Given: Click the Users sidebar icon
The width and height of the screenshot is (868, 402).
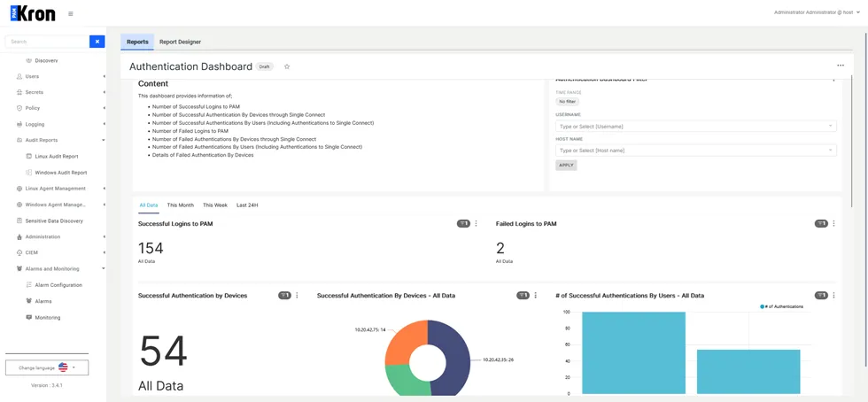Looking at the screenshot, I should (19, 76).
